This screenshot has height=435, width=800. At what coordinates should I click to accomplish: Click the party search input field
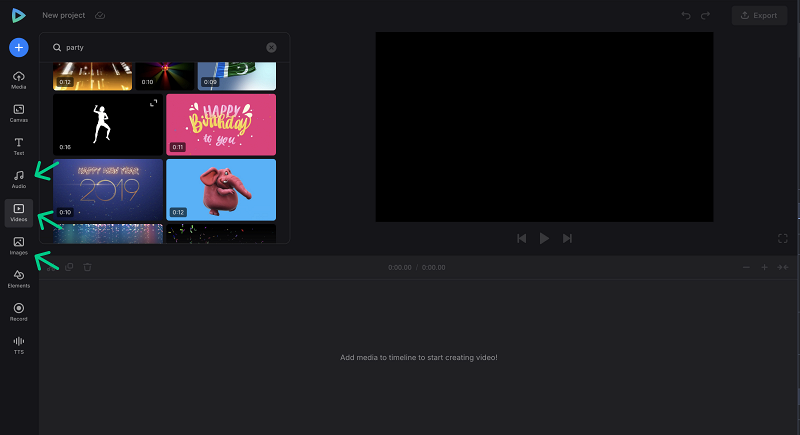click(164, 47)
